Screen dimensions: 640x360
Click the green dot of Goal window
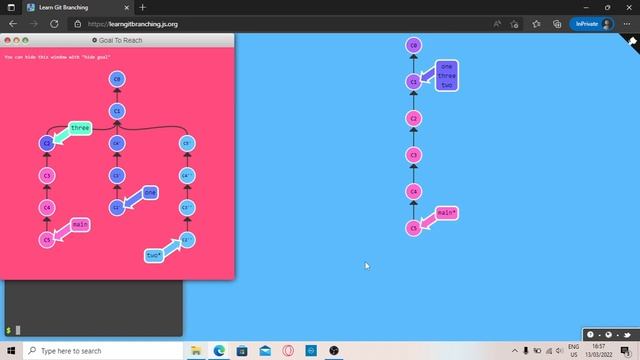[25, 40]
